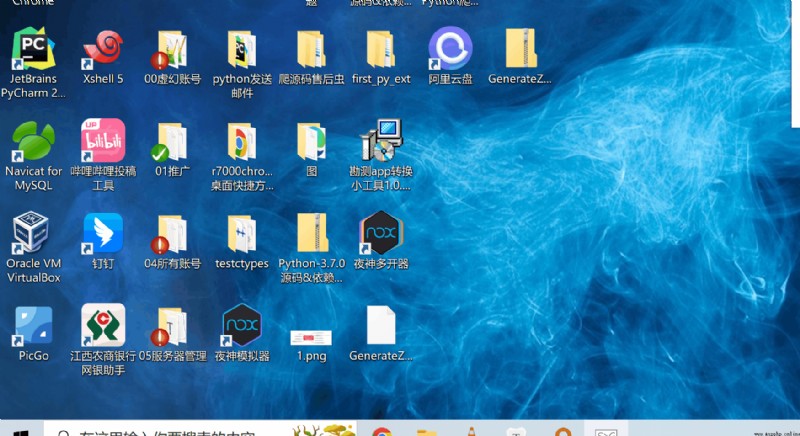
Task: Select the testctypes folder
Action: tap(242, 234)
